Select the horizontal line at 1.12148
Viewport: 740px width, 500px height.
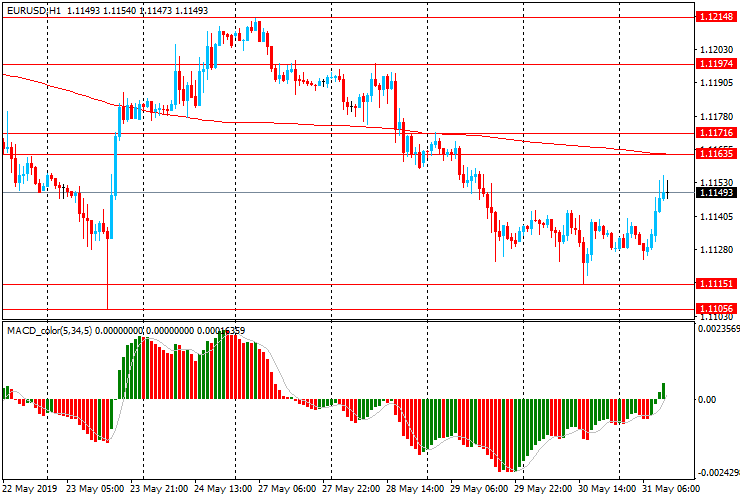[x=349, y=17]
